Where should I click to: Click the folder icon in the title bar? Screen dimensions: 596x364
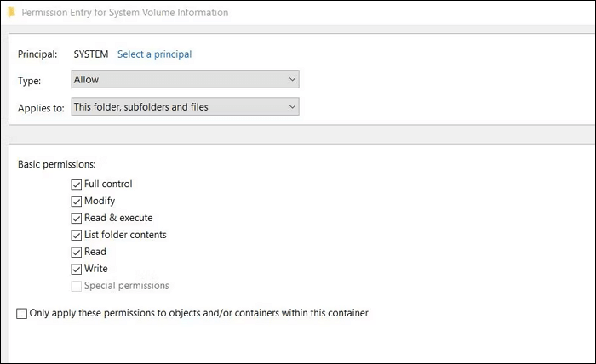pyautogui.click(x=10, y=13)
